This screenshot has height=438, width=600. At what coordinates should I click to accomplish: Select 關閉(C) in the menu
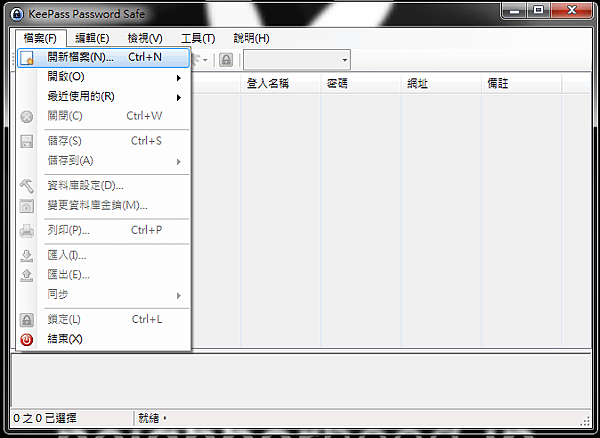[103, 116]
